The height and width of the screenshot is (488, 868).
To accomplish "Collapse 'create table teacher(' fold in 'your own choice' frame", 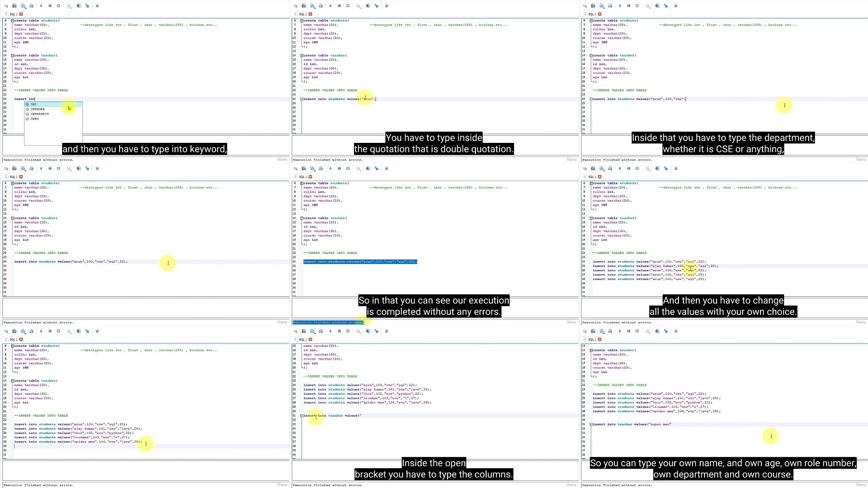I will point(591,218).
